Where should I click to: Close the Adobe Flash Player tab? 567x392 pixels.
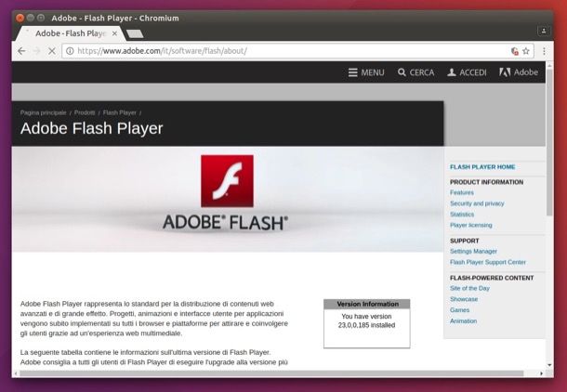point(114,33)
